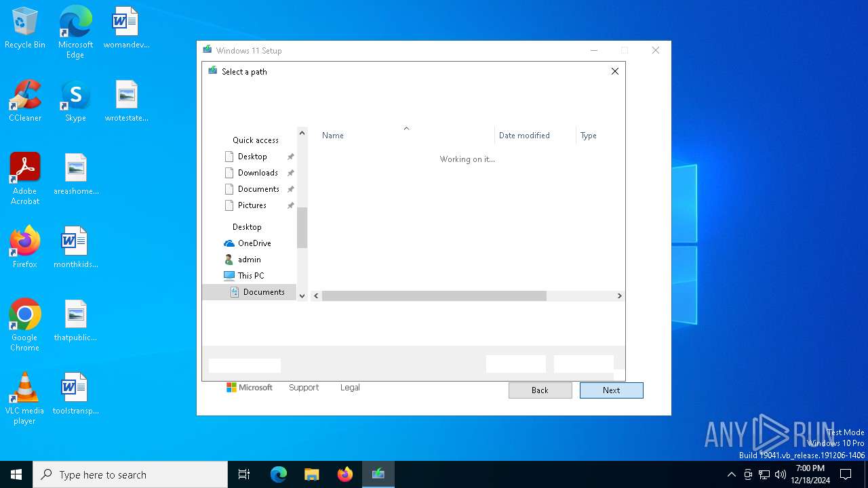The width and height of the screenshot is (868, 488).
Task: Select the admin user folder
Action: click(x=249, y=260)
